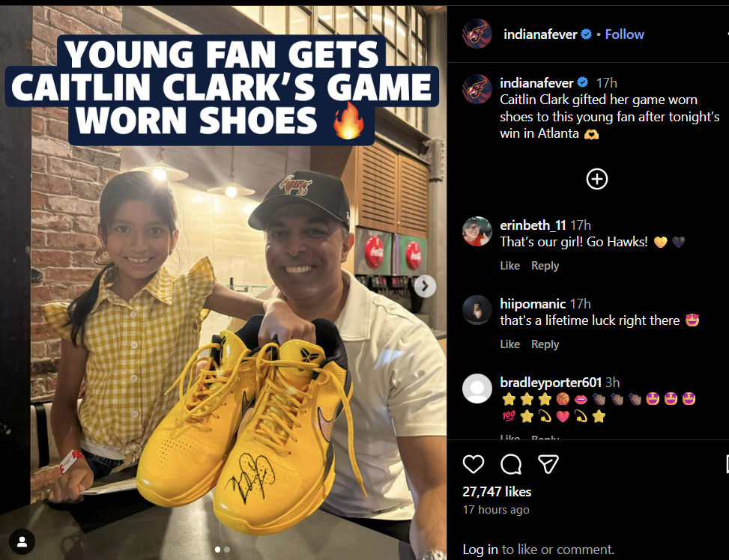Share post using the paper plane icon

tap(548, 464)
